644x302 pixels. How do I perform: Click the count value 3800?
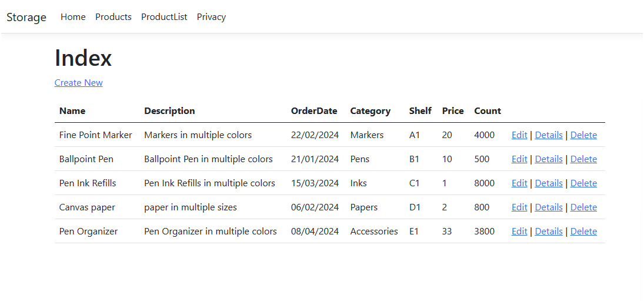485,231
